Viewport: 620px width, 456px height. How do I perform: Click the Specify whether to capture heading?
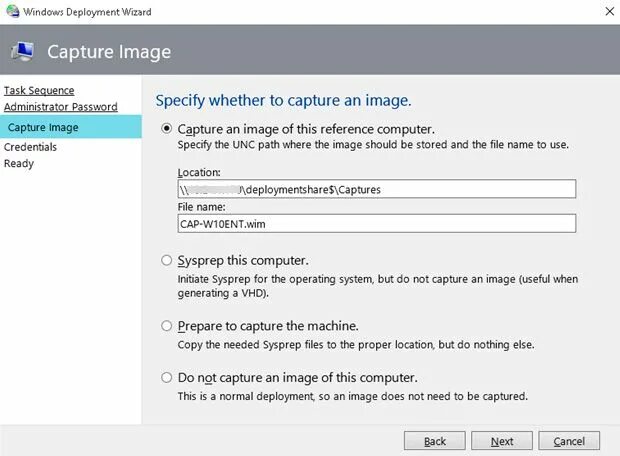284,101
